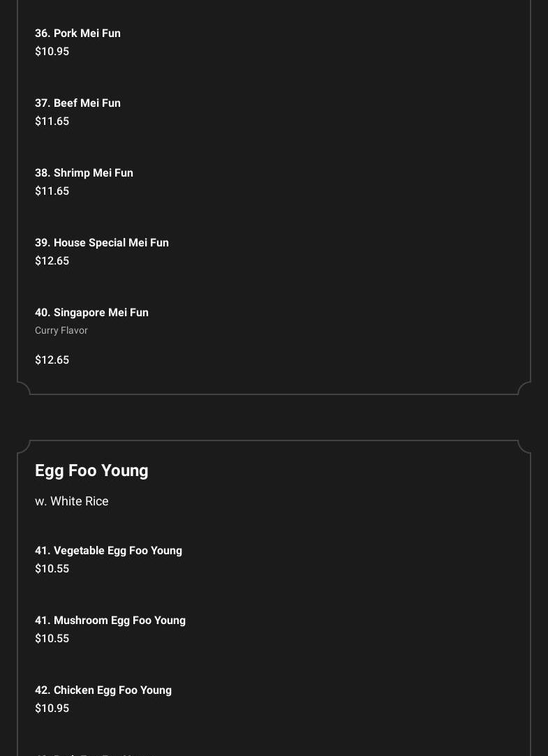This screenshot has height=756, width=548.
Task: Open the 40. Singapore Mei Fun item
Action: point(91,313)
